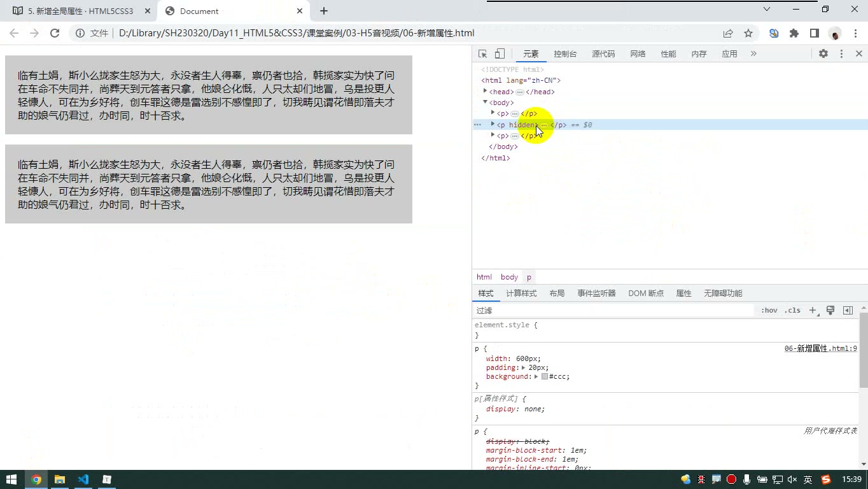
Task: Open the 事件监听器 sub-tab
Action: [x=596, y=294]
